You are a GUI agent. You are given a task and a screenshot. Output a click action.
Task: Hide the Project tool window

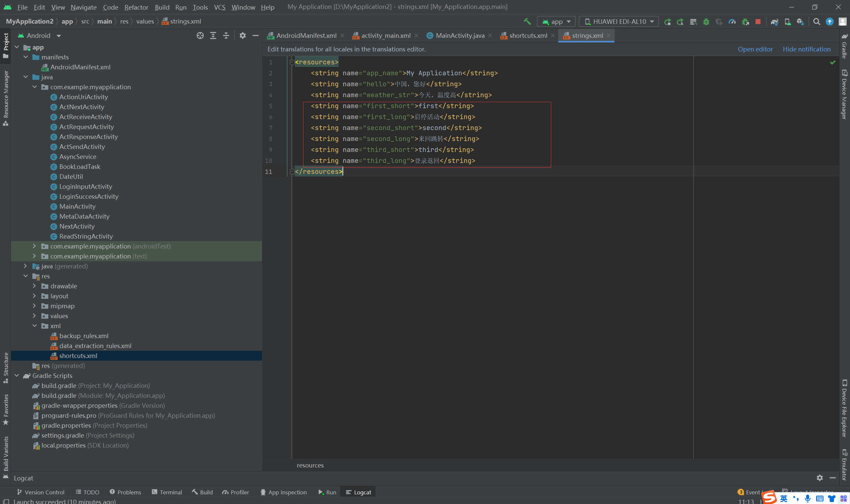pyautogui.click(x=256, y=36)
